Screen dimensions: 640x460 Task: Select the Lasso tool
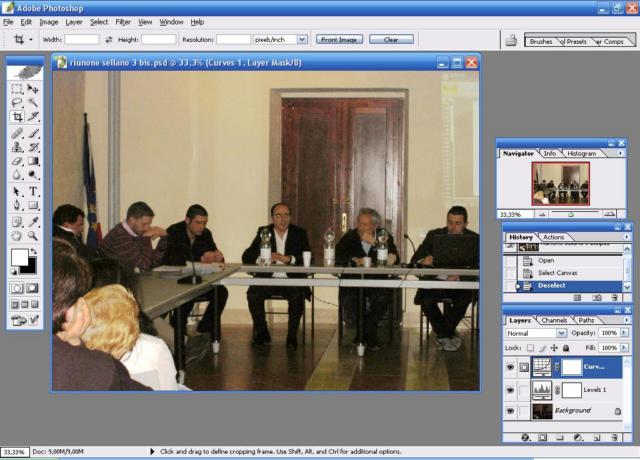tap(17, 102)
